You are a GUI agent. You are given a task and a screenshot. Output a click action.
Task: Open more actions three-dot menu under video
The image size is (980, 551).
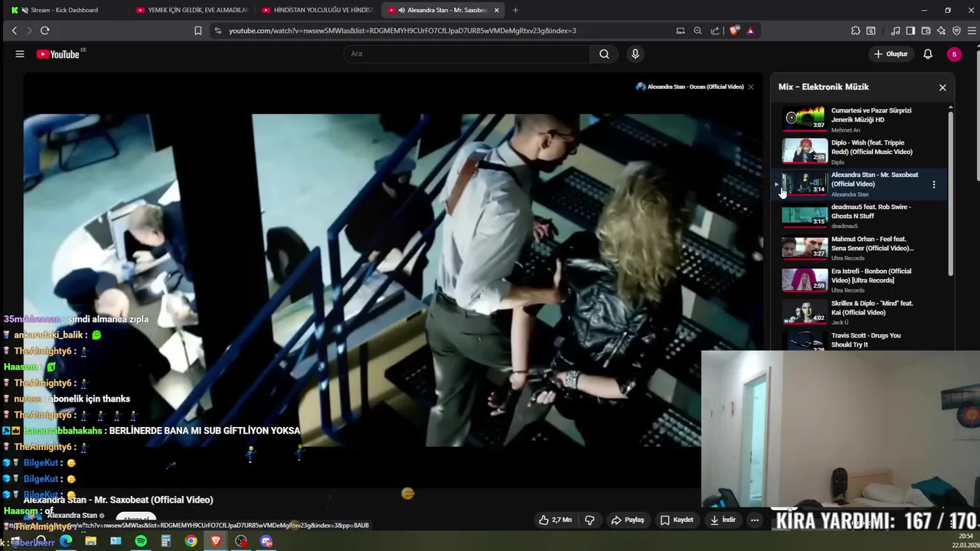coord(754,520)
